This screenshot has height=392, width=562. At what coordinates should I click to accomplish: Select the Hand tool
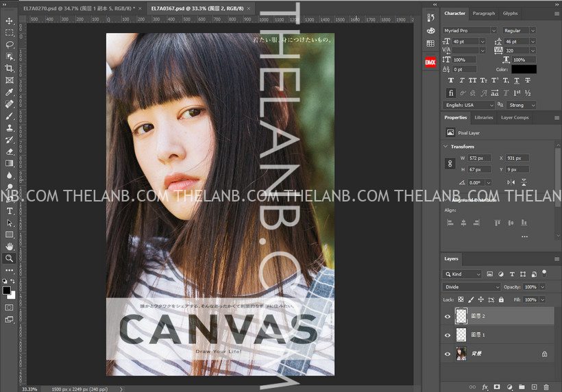pos(10,246)
